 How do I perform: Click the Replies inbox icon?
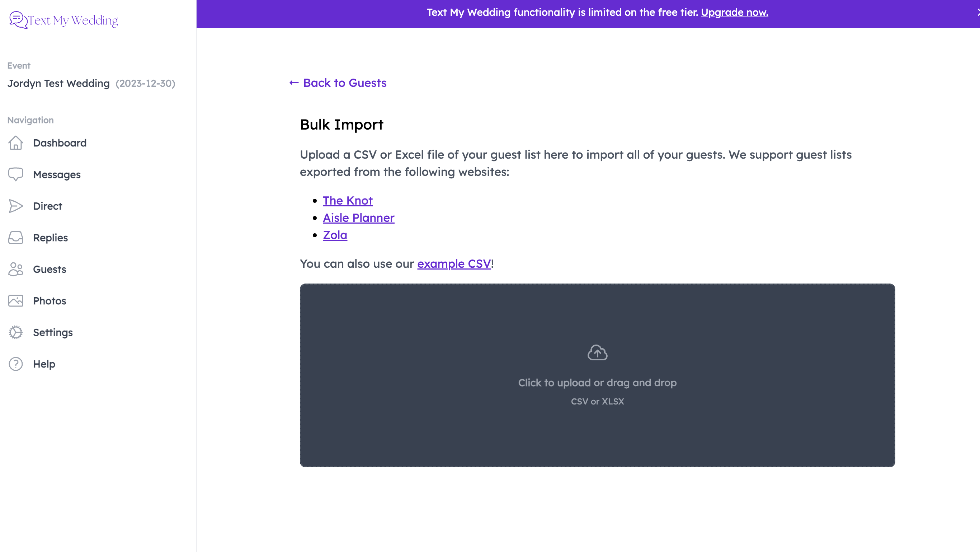coord(15,238)
